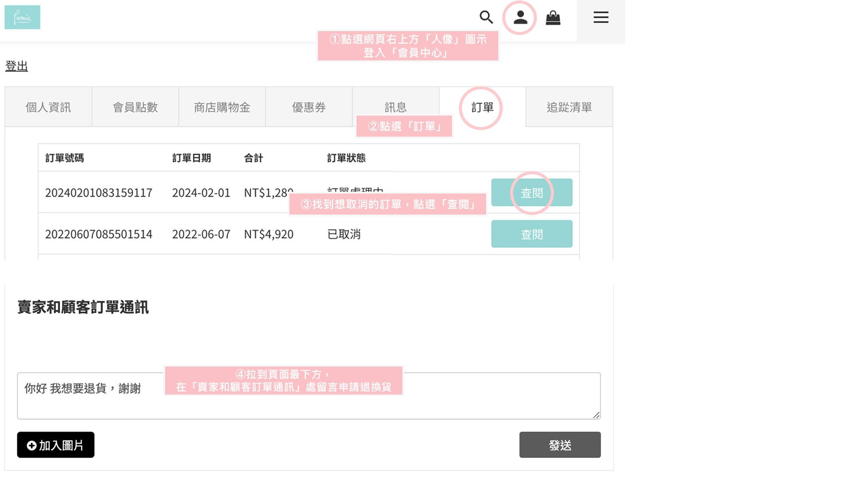Switch to the 會員點數 tab
Screen dimensions: 846x504
pos(135,107)
